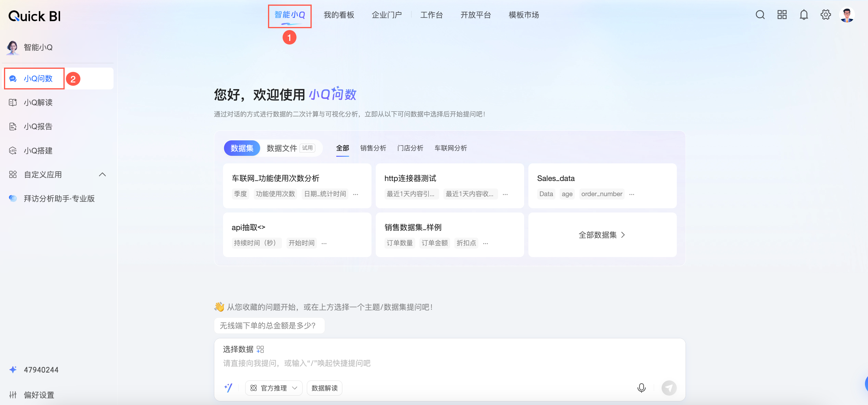Expand 全部数据集 list
868x405 pixels.
coord(602,235)
